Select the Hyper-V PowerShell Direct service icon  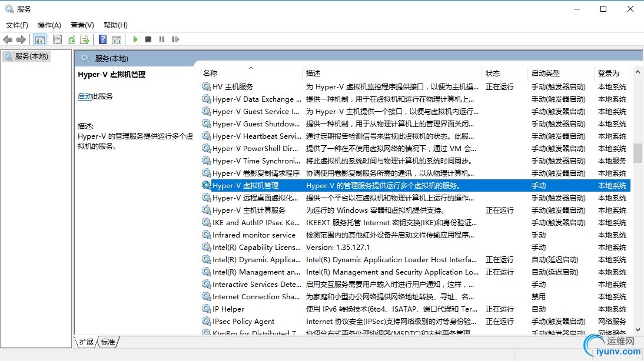(206, 148)
